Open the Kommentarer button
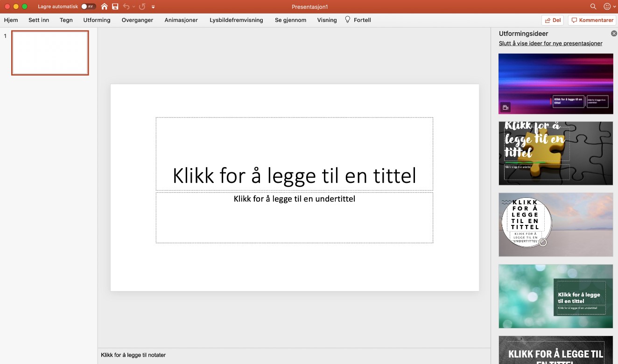This screenshot has height=364, width=618. click(x=592, y=21)
